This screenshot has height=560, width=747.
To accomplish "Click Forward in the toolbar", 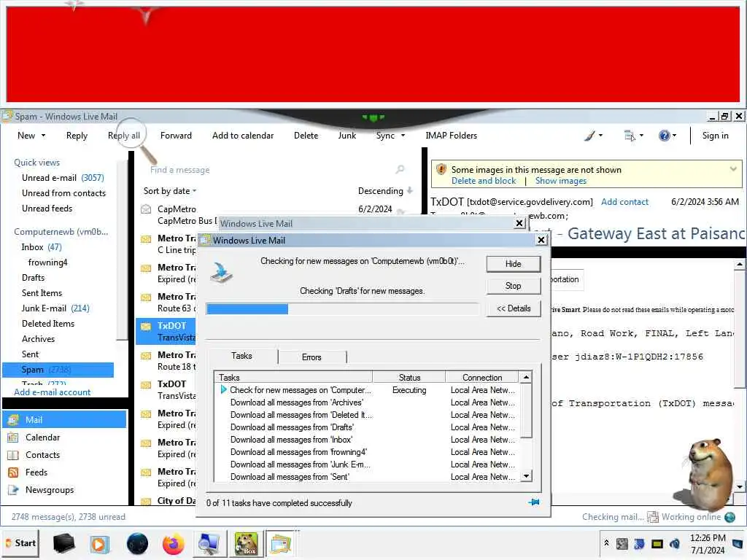I will click(176, 136).
